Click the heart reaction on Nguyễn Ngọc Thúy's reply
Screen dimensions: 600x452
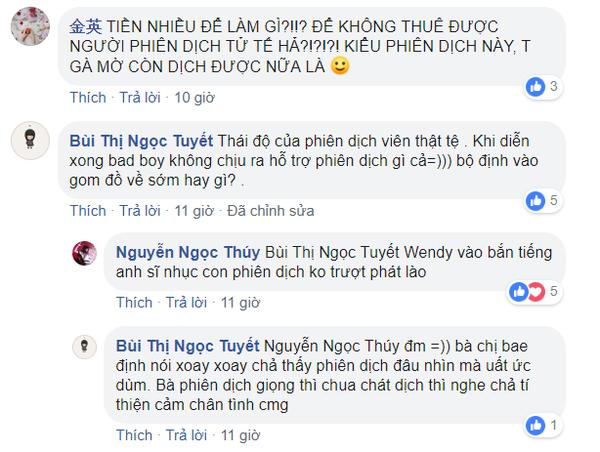click(536, 292)
